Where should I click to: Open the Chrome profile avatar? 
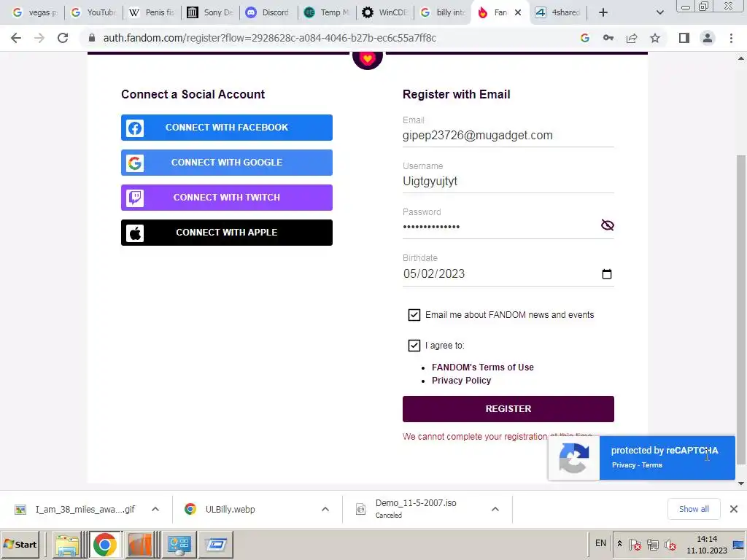tap(708, 38)
